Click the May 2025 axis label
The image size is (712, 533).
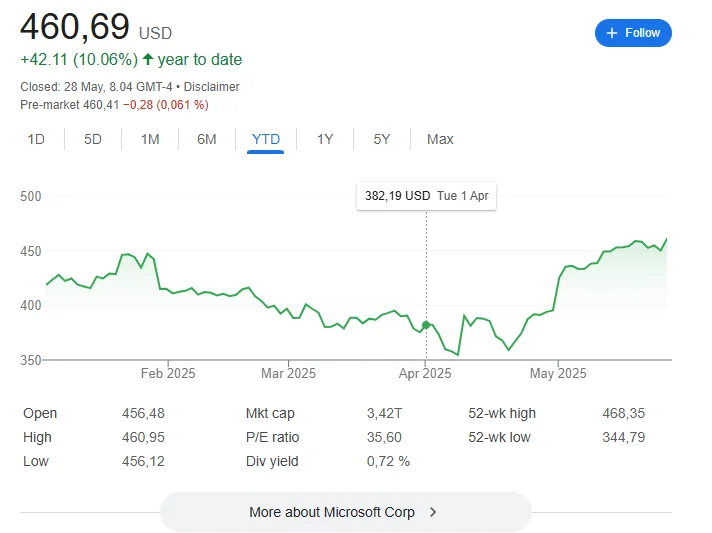pyautogui.click(x=558, y=374)
